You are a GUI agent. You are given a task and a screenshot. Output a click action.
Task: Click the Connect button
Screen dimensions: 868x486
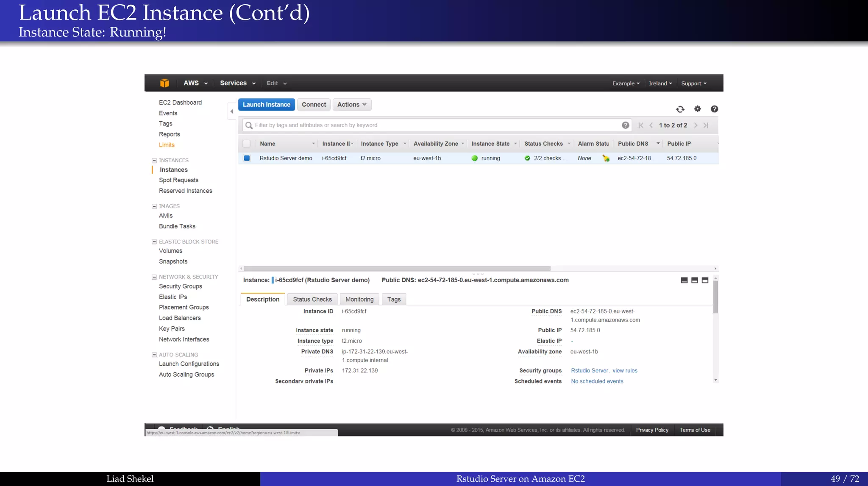[314, 105]
